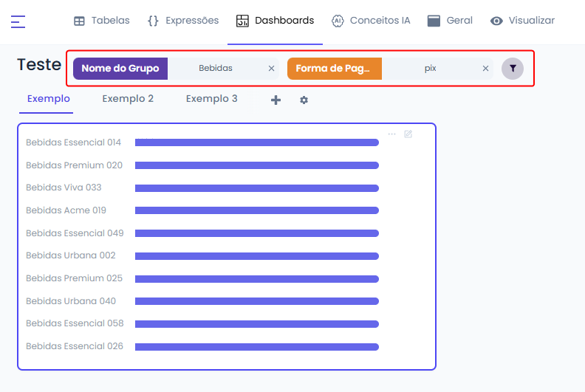
Task: Click the bar for Bebidas Essencial 026
Action: (257, 347)
